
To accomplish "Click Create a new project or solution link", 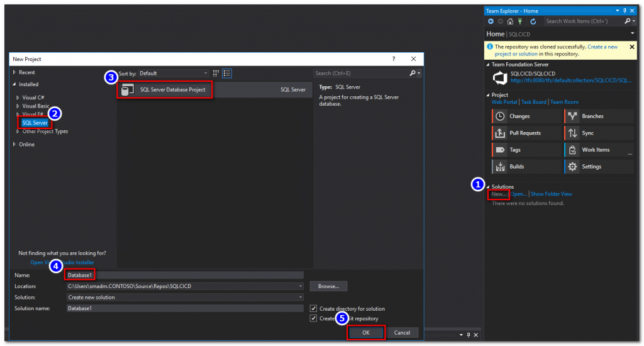I will (x=557, y=50).
